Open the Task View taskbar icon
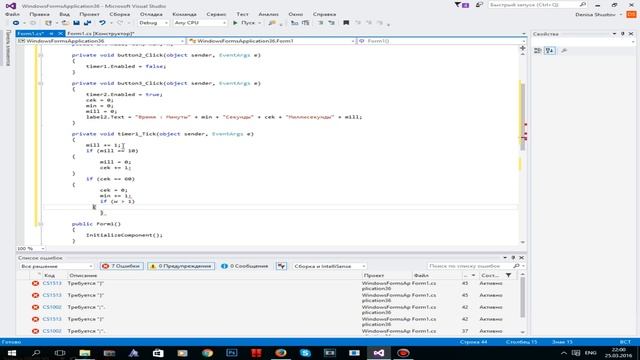640x360 pixels. (x=60, y=353)
